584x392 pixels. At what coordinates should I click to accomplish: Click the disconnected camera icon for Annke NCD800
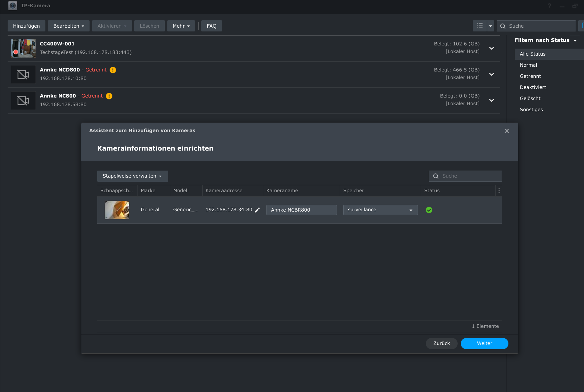pos(23,75)
